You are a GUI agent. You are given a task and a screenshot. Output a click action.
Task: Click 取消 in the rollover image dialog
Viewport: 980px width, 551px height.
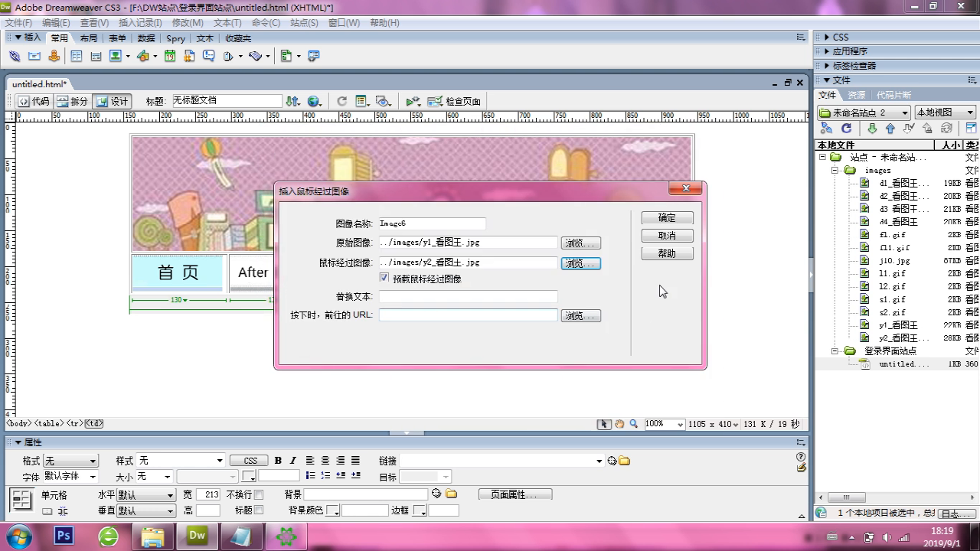(x=667, y=236)
